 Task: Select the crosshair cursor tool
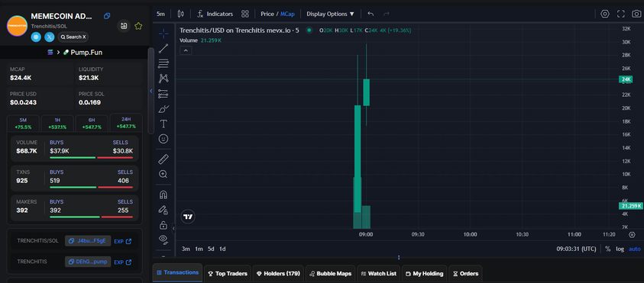pos(163,34)
